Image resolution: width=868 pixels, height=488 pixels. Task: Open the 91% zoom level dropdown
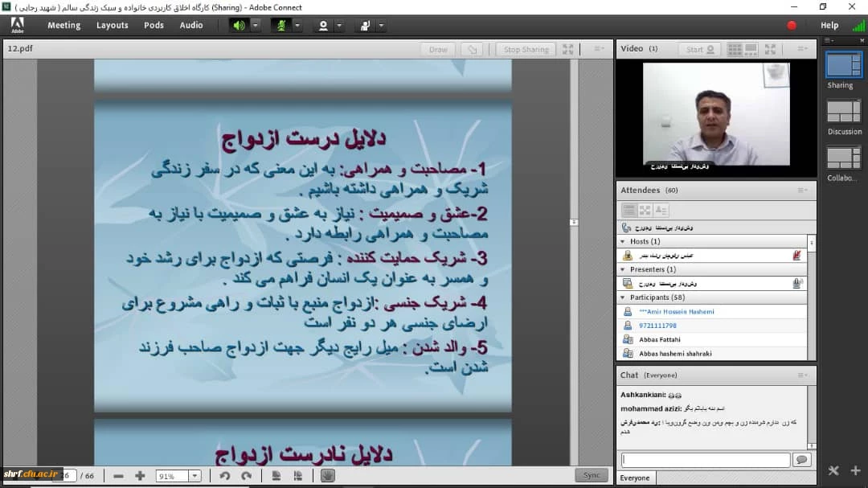click(x=194, y=476)
